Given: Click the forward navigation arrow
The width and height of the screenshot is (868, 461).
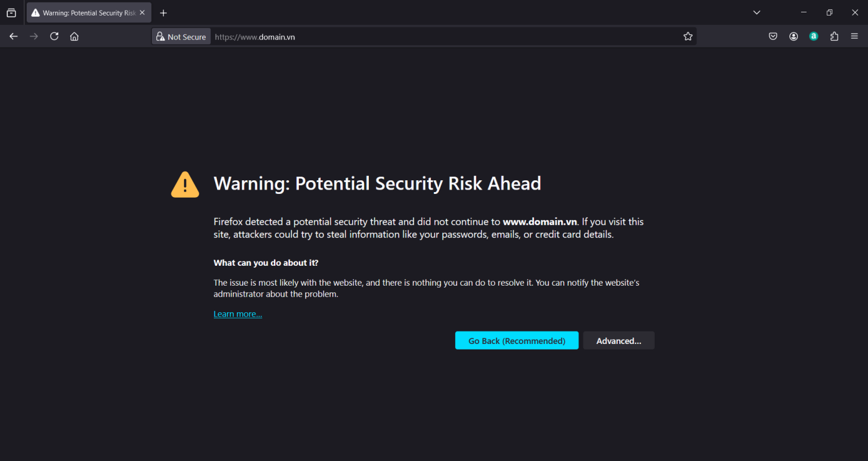Looking at the screenshot, I should pos(34,37).
